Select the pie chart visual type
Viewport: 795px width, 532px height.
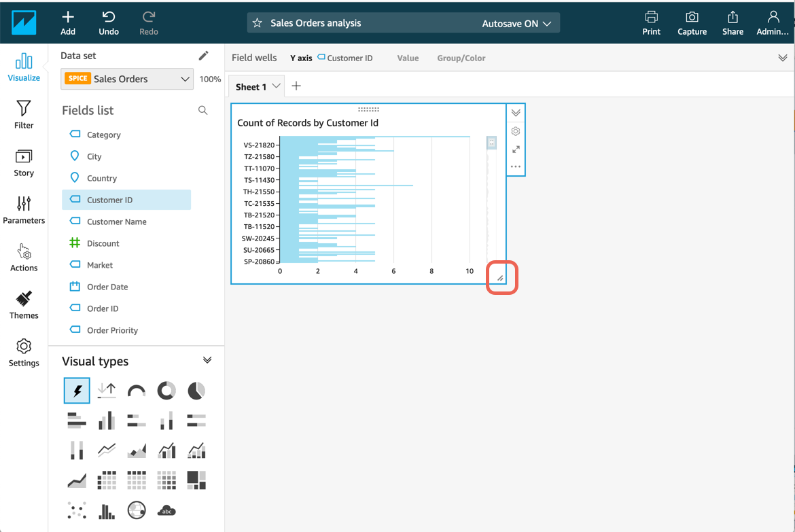point(196,391)
